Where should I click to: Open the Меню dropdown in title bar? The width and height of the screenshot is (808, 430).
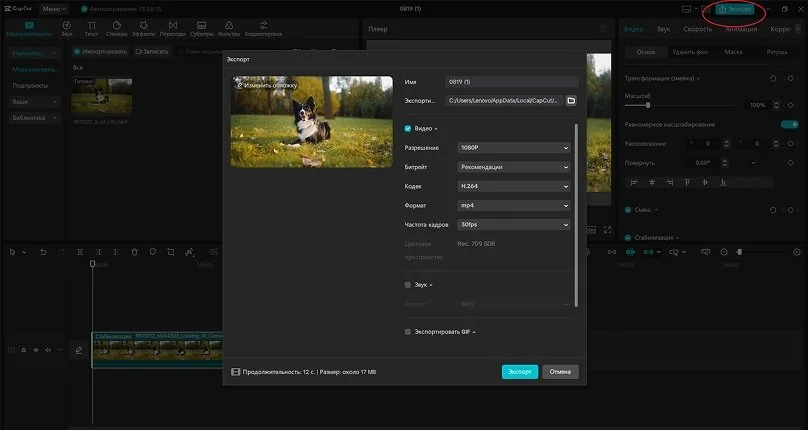click(x=54, y=9)
